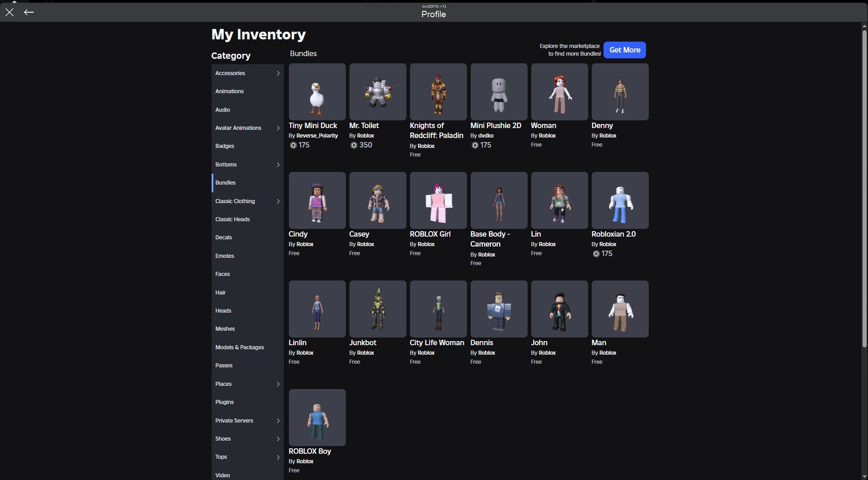The image size is (868, 480).
Task: Open Knights of Redcliff: Paladin thumbnail
Action: tap(438, 92)
